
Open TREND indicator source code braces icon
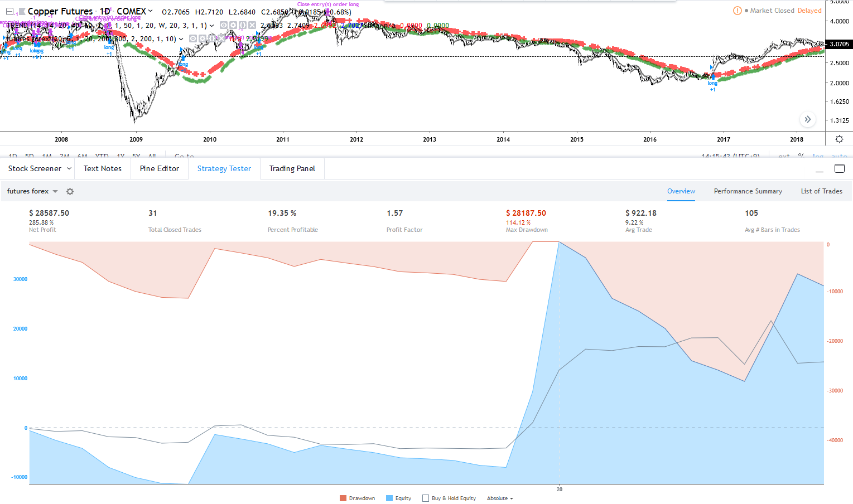[243, 26]
